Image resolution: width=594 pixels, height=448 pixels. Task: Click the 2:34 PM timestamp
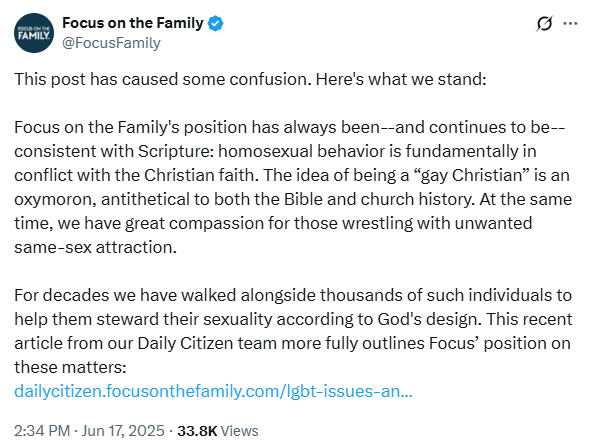pyautogui.click(x=42, y=431)
